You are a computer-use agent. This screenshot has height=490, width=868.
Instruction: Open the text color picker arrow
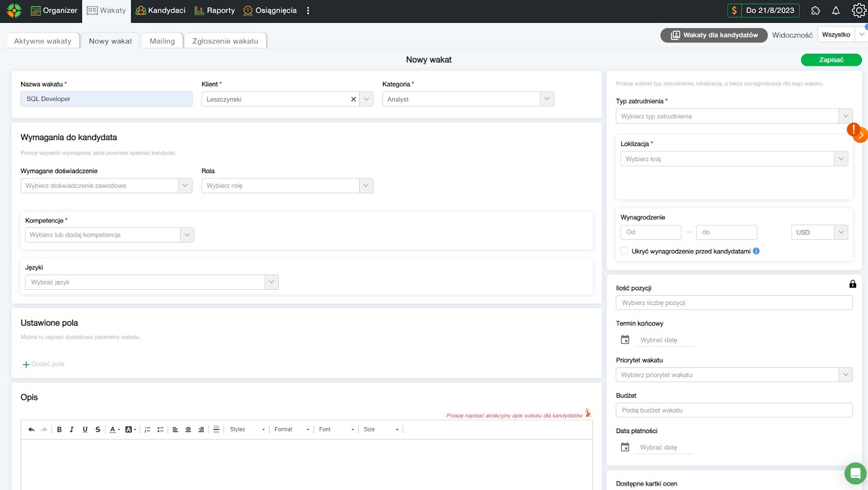119,429
